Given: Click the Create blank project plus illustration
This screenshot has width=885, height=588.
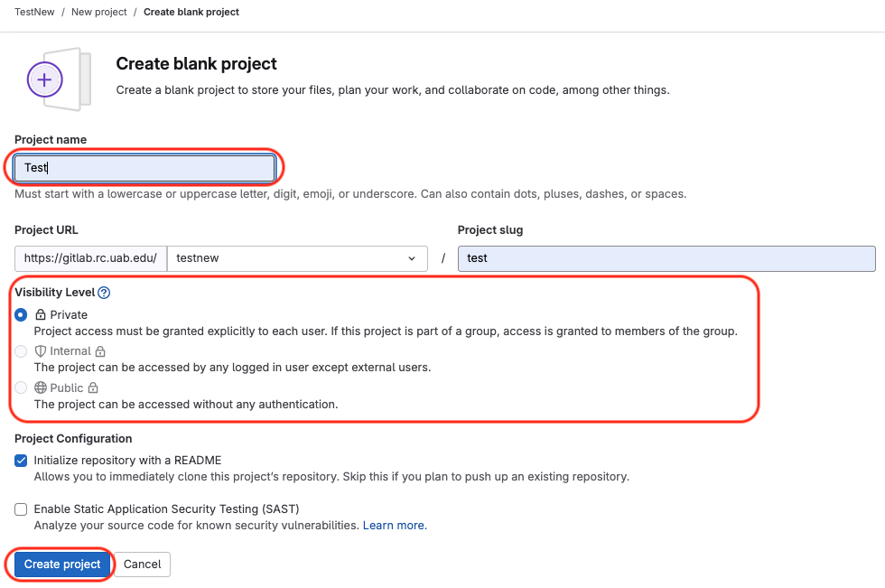Looking at the screenshot, I should [x=45, y=79].
